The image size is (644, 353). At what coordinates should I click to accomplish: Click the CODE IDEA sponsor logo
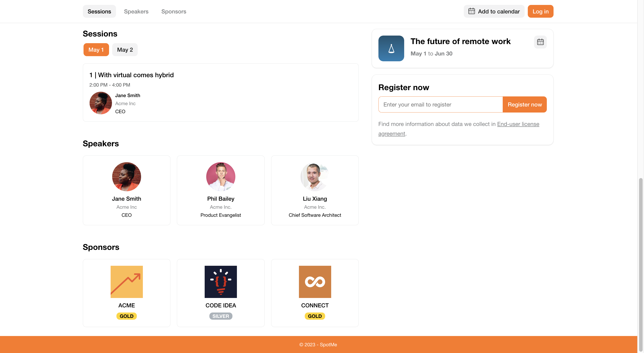(221, 282)
